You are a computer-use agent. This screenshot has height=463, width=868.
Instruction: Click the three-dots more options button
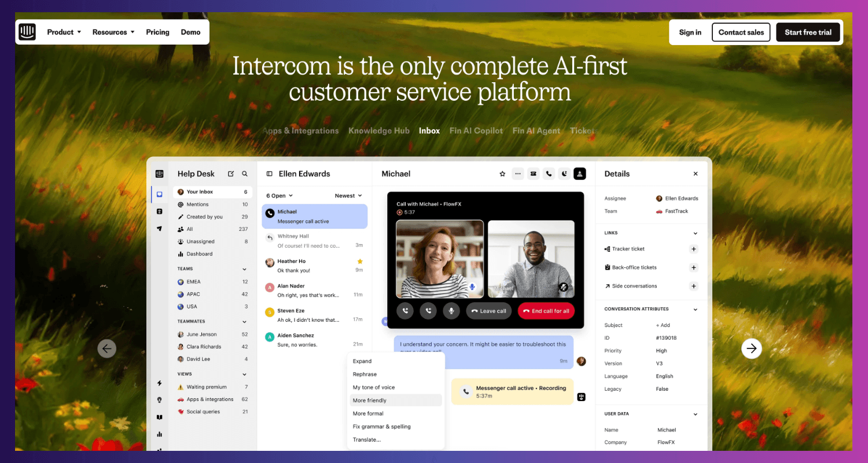518,174
